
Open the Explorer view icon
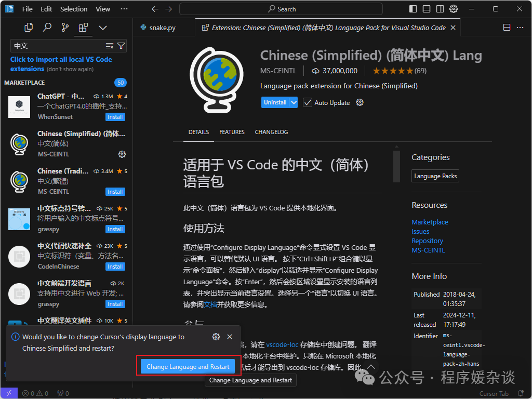28,26
